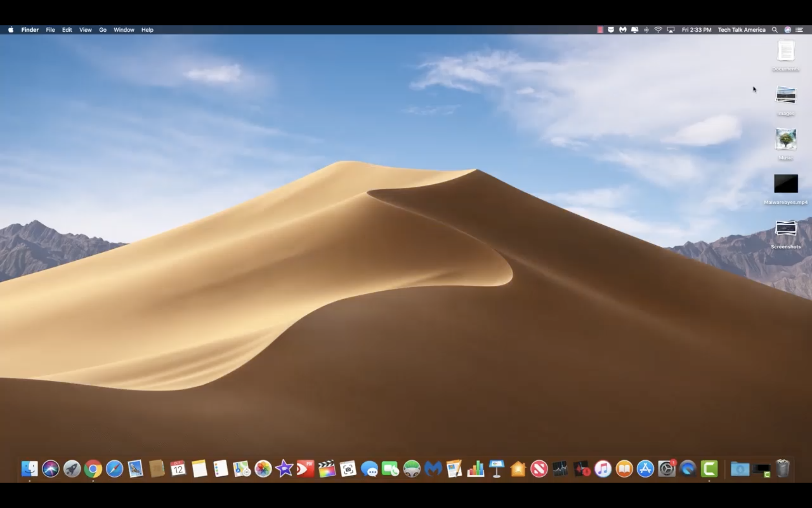Open Pages app in Dock
Image resolution: width=812 pixels, height=508 pixels.
tap(454, 469)
